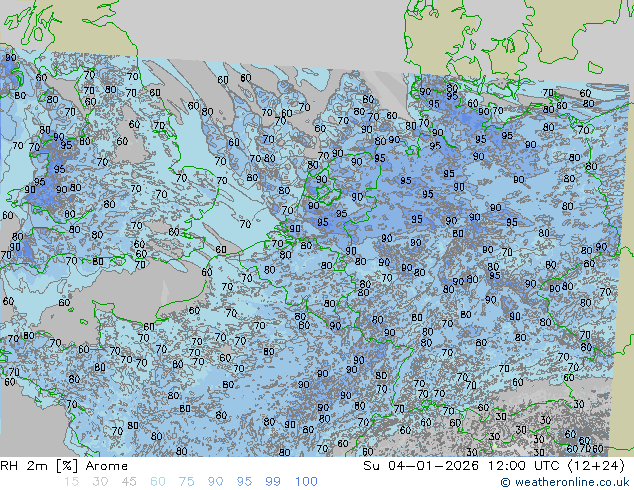Select legend value 100
Image resolution: width=634 pixels, height=490 pixels.
click(x=306, y=482)
